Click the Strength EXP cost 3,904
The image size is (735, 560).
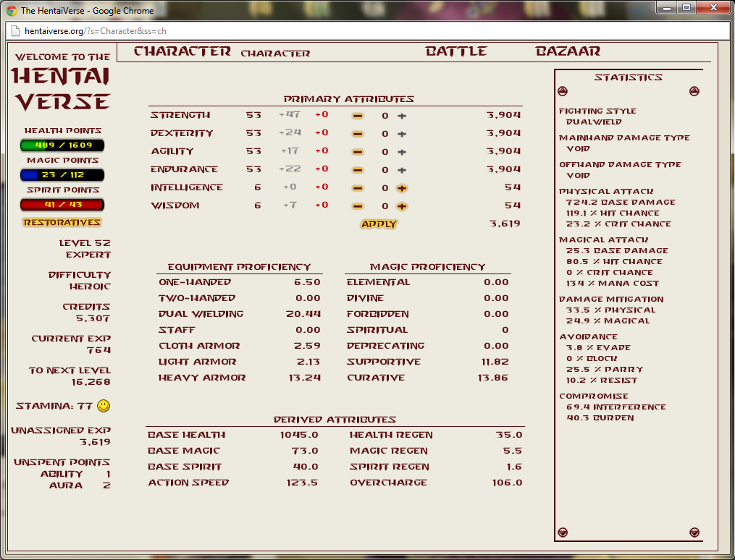pos(503,115)
